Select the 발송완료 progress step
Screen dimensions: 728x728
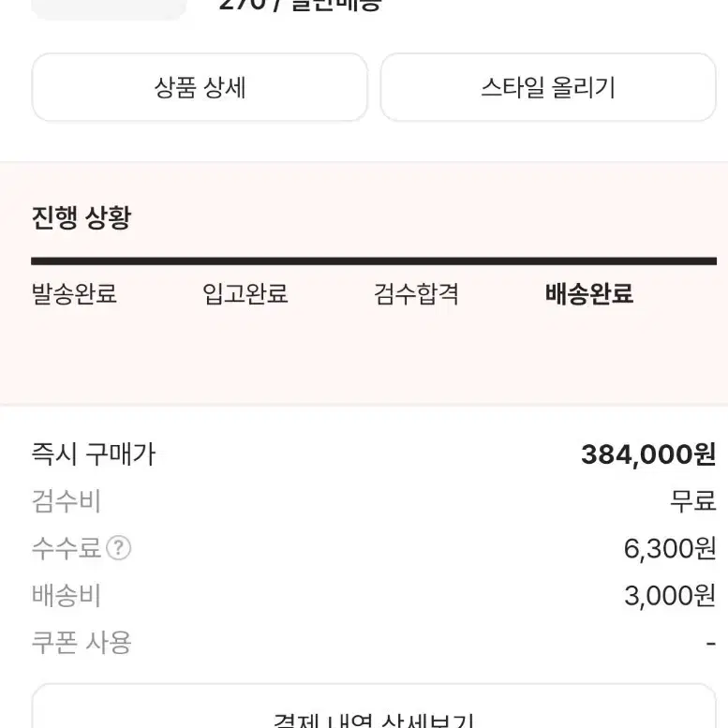tap(74, 294)
